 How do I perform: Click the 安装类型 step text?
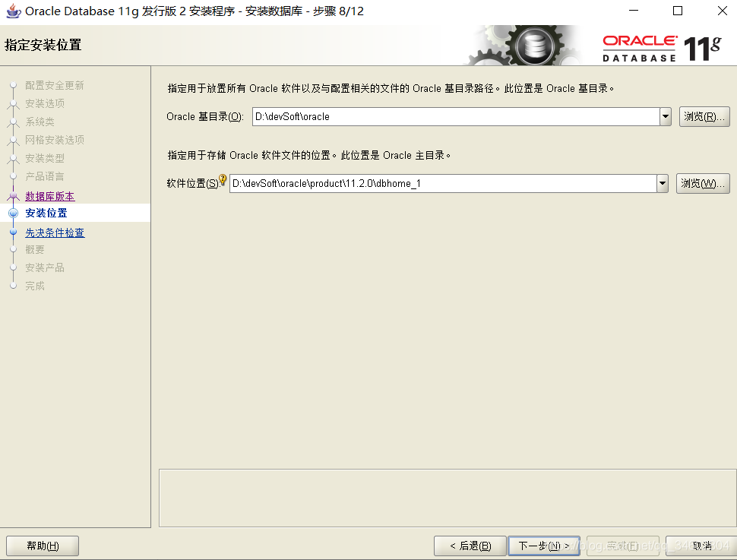[x=45, y=158]
